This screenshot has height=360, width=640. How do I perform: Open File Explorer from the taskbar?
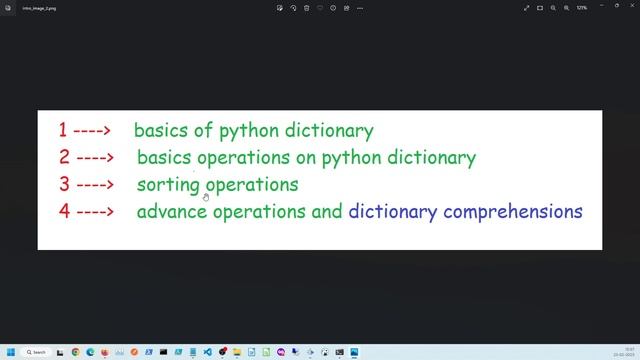click(x=237, y=352)
